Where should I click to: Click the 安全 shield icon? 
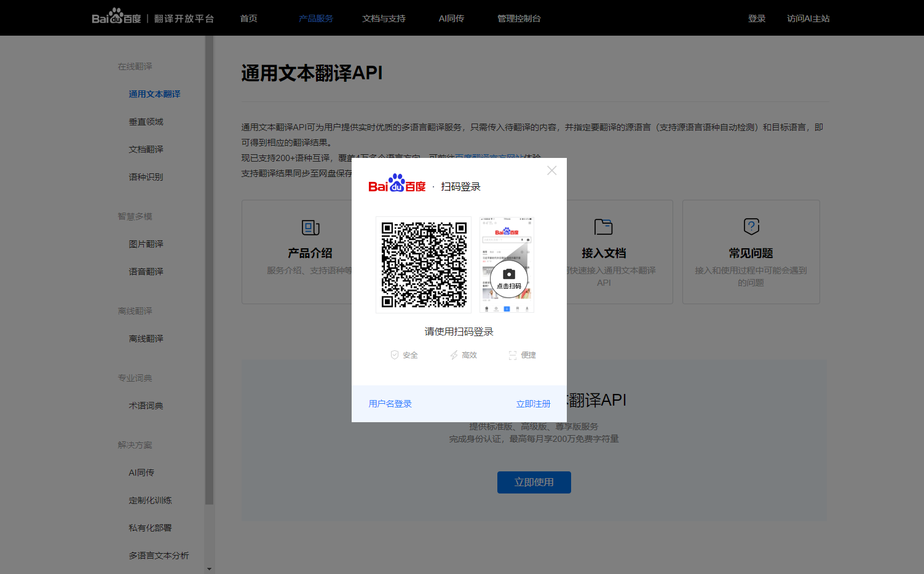pos(395,355)
